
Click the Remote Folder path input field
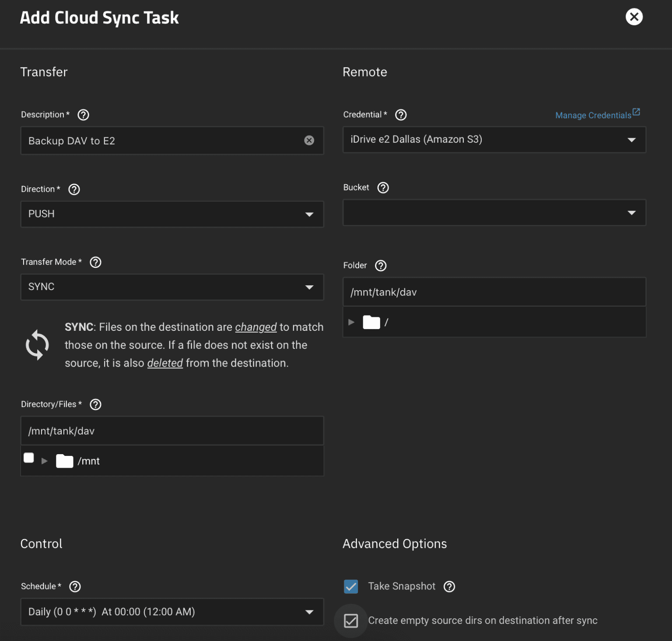point(494,292)
